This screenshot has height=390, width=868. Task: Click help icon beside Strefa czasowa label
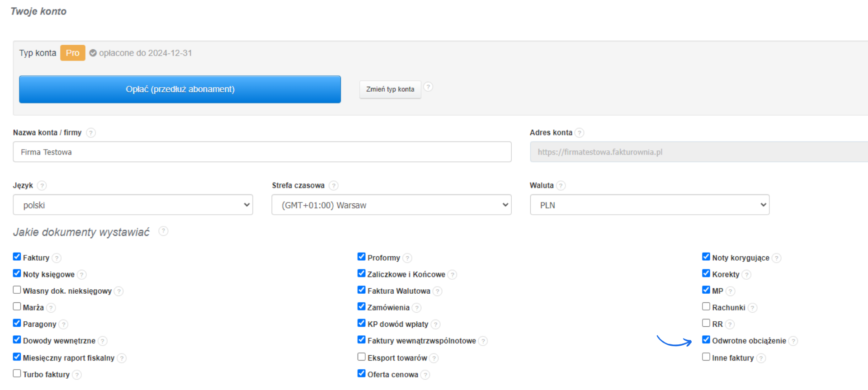334,186
